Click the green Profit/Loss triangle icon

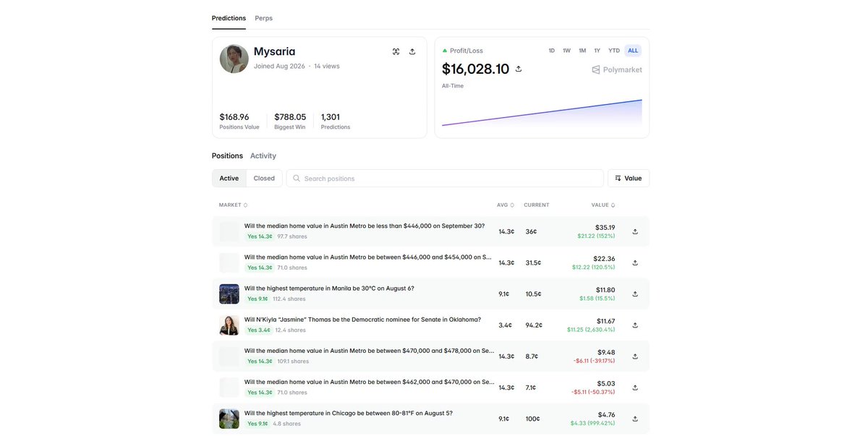[445, 51]
